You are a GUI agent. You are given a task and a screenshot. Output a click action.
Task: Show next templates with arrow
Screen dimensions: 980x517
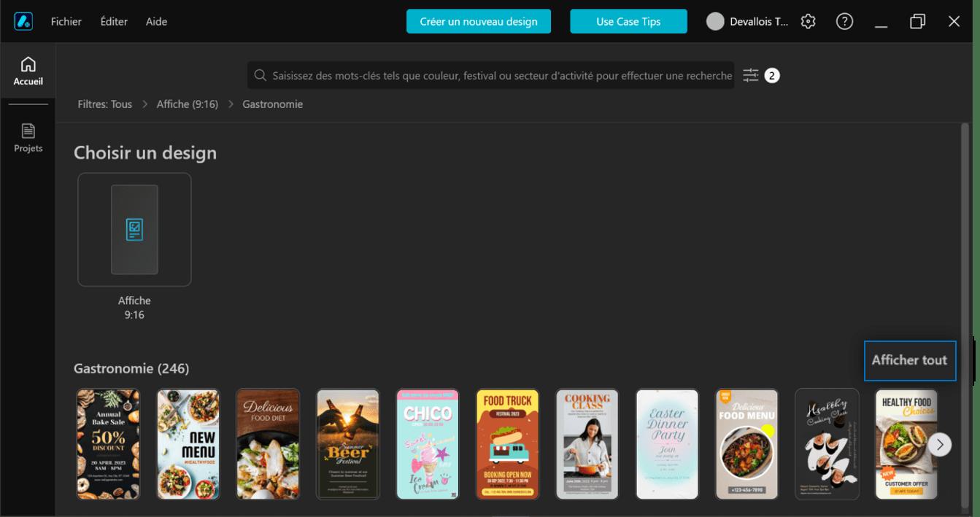pos(940,444)
